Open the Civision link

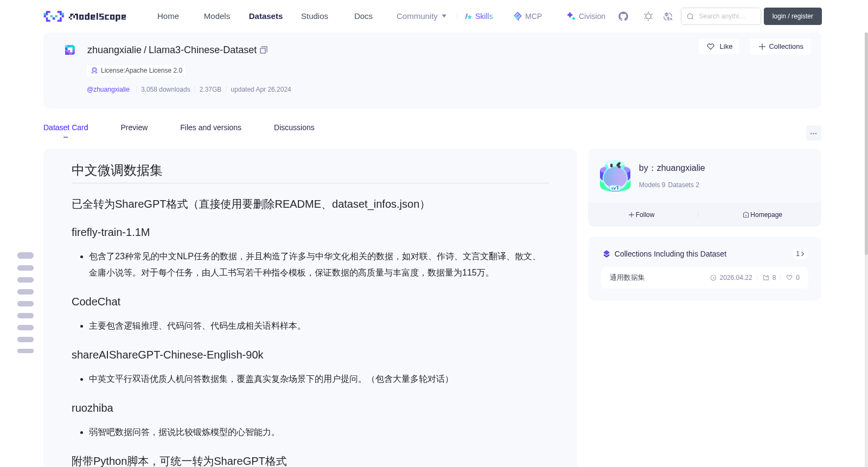[586, 16]
